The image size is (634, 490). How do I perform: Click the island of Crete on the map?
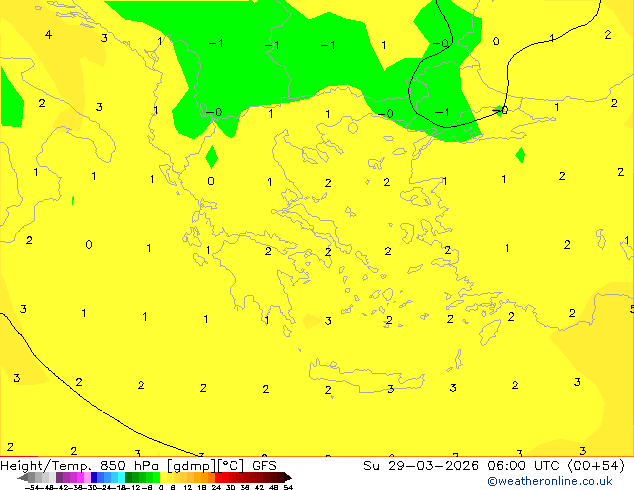pyautogui.click(x=366, y=376)
